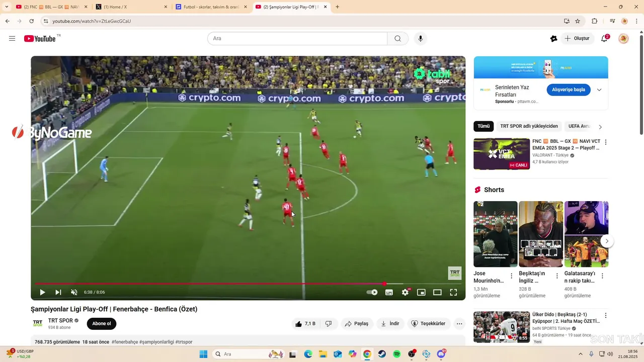Click the Alışverişe başla ad button
644x362 pixels.
[569, 89]
